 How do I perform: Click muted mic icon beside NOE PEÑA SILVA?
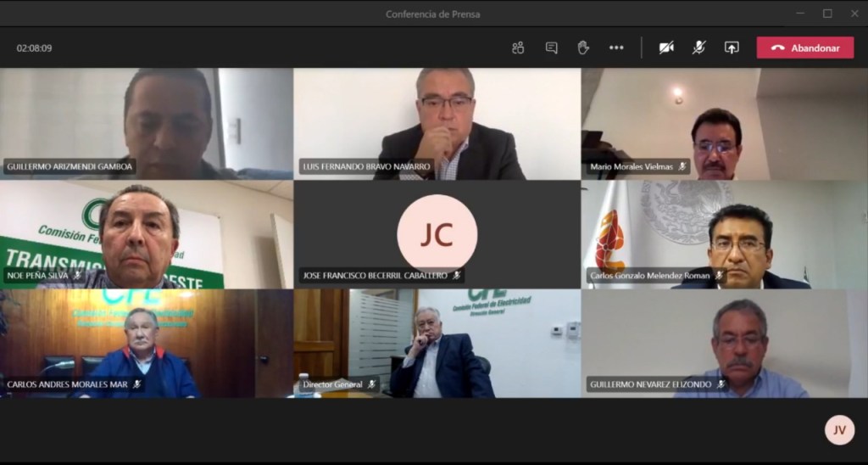(x=77, y=275)
